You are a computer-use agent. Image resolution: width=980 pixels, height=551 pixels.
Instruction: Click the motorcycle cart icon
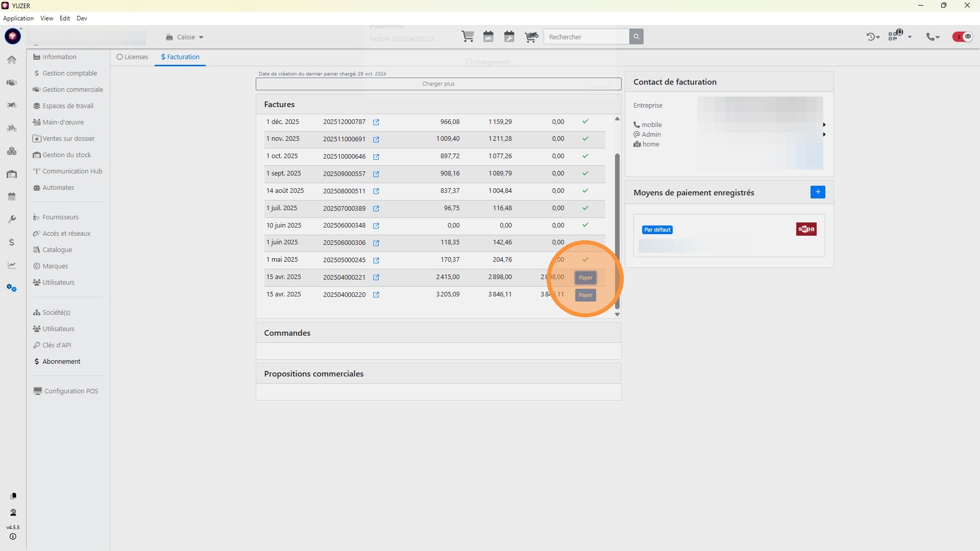(x=531, y=37)
